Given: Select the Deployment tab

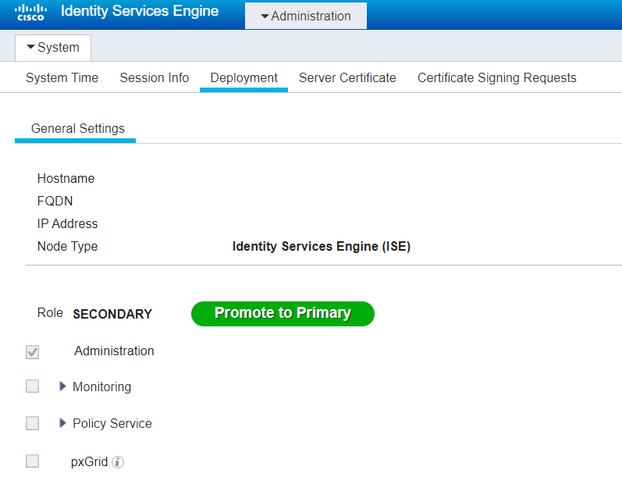Looking at the screenshot, I should click(x=244, y=78).
